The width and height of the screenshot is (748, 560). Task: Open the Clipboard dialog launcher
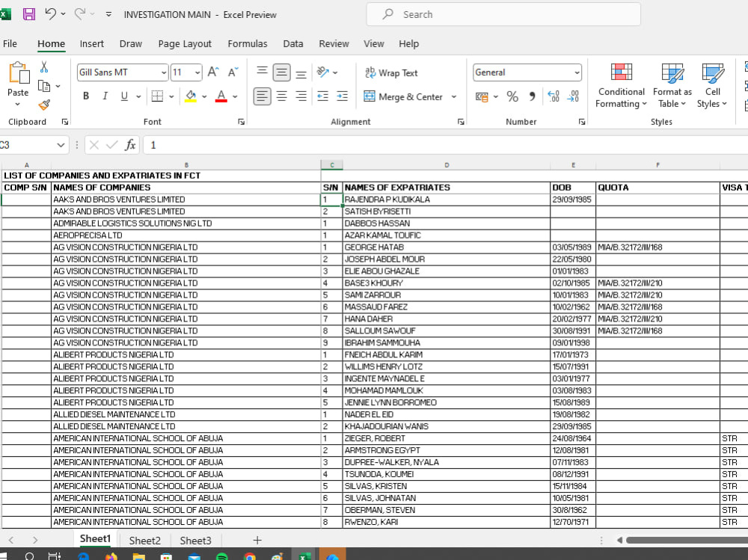pos(65,122)
